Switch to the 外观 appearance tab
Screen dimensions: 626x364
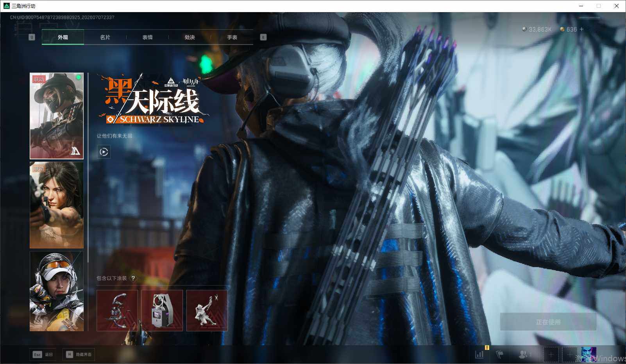(63, 37)
